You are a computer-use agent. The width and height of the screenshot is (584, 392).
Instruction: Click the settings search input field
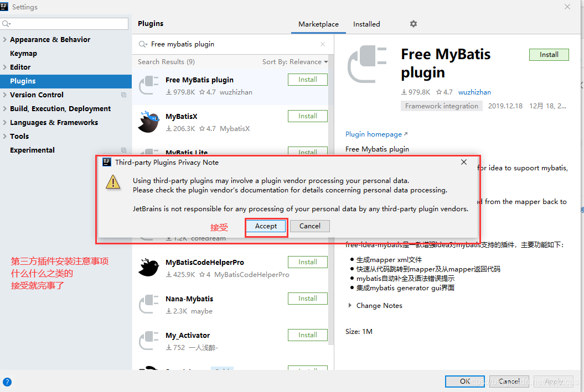(64, 24)
